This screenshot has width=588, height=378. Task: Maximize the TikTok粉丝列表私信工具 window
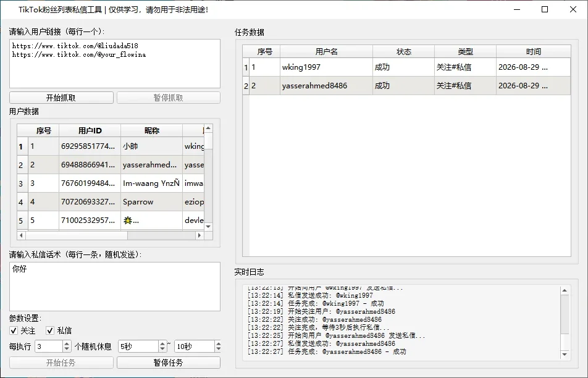coord(545,9)
